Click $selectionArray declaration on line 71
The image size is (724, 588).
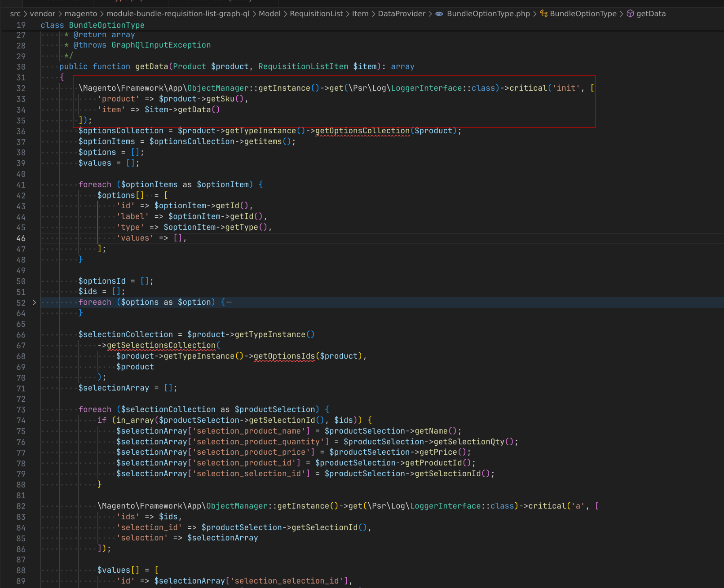[x=114, y=388]
